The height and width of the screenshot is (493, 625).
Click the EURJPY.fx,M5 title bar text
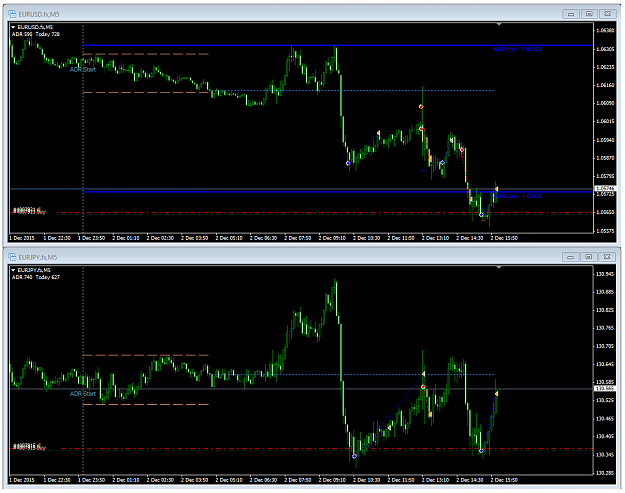pos(38,257)
